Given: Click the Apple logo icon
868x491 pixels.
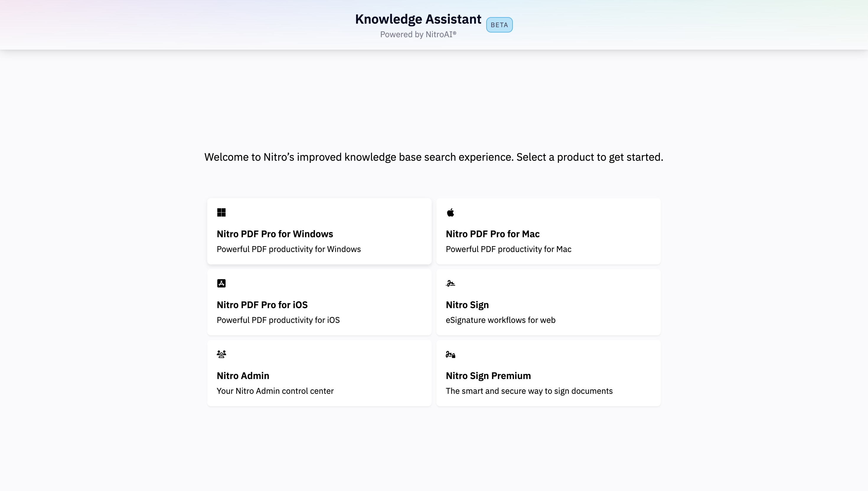Looking at the screenshot, I should [451, 212].
